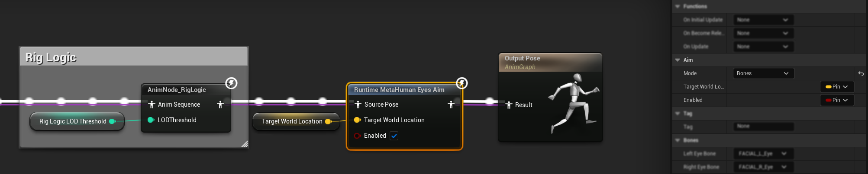The height and width of the screenshot is (174, 868).
Task: Click the Eyes Aim node output pose pin
Action: click(x=451, y=104)
